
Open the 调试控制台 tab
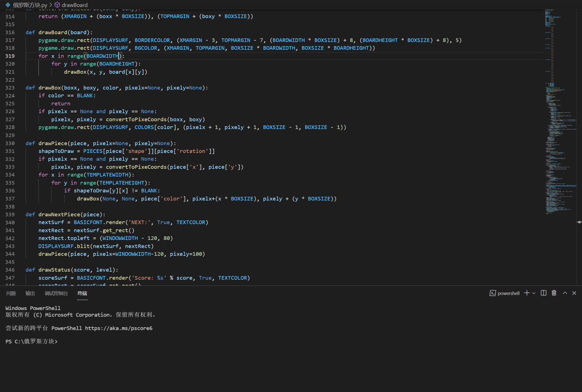pos(56,293)
